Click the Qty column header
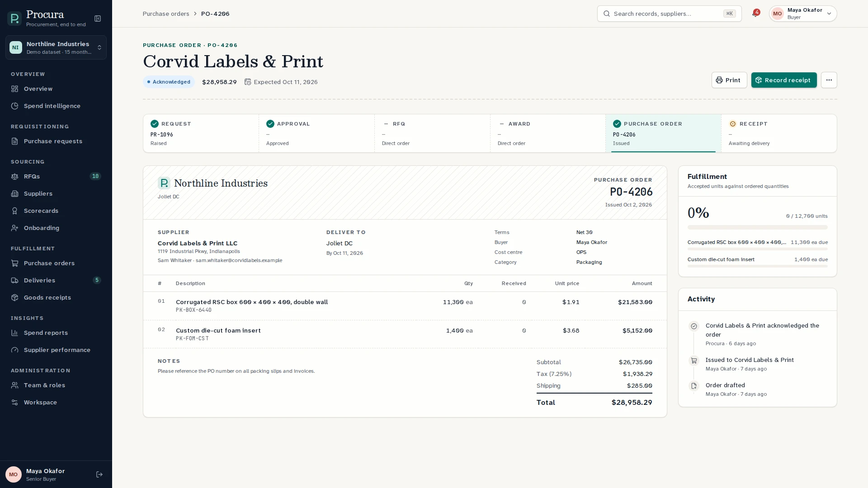Screen dimensions: 868x488 click(x=468, y=284)
